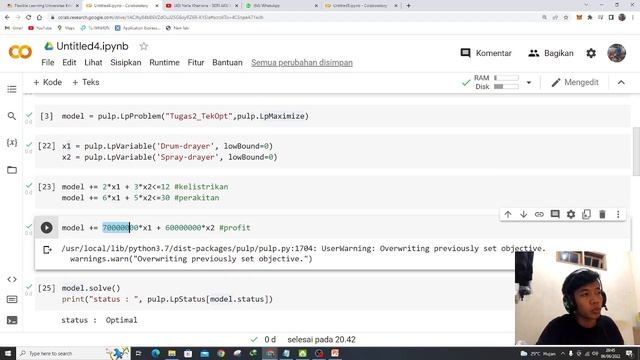Go back in browser history
The image size is (640, 360).
pyautogui.click(x=7, y=17)
